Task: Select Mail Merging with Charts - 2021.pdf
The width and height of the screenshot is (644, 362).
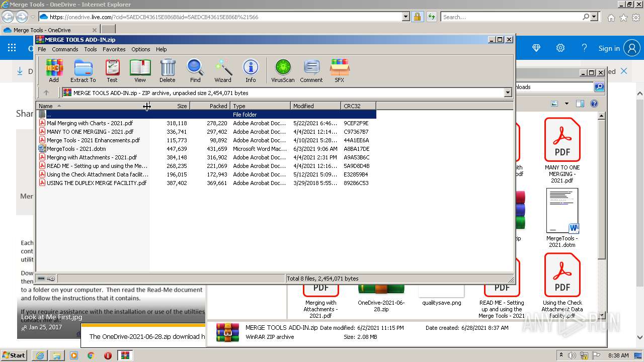Action: (x=206, y=123)
